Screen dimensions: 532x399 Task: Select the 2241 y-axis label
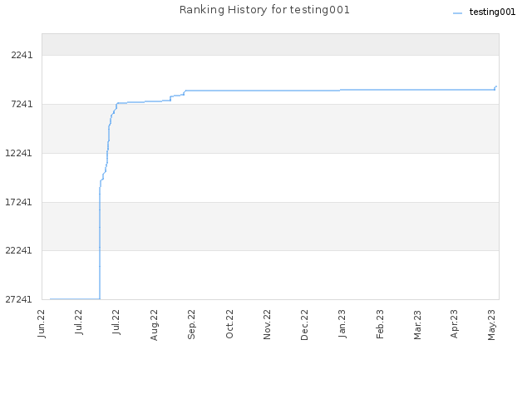pyautogui.click(x=22, y=55)
